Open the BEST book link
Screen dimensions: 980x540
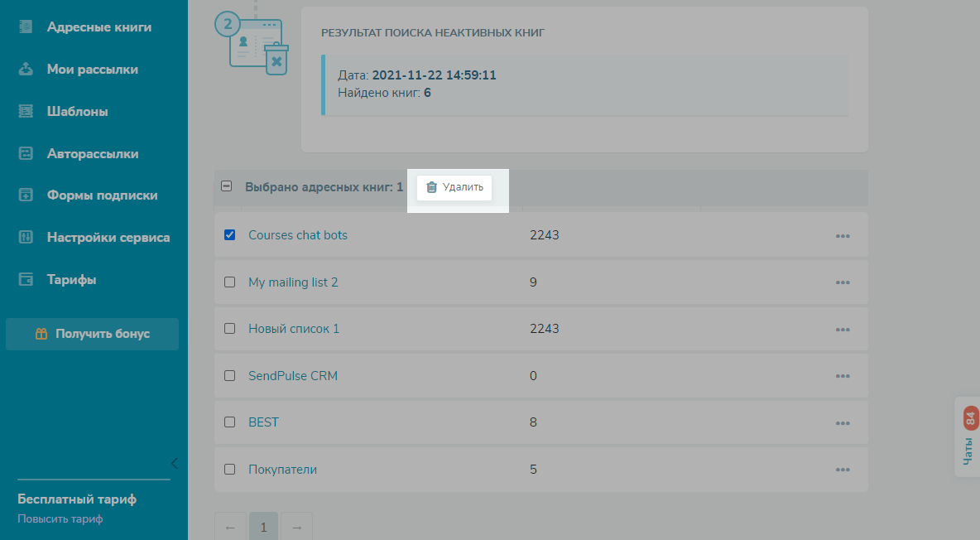point(263,422)
